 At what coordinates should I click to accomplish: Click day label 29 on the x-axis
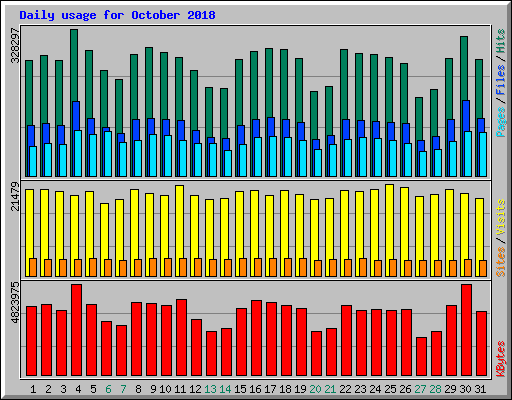[x=450, y=389]
